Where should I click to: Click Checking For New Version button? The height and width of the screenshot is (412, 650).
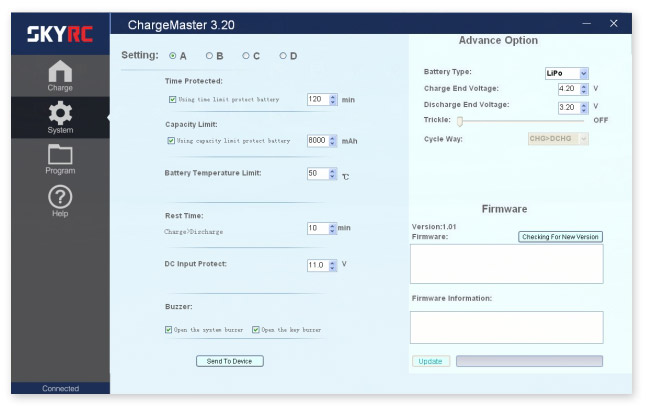click(x=560, y=237)
